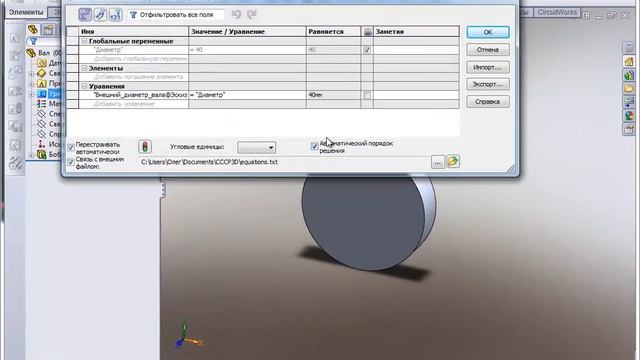Screen dimensions: 640x360
Task: Expand the equations node in feature tree
Action: 31,94
